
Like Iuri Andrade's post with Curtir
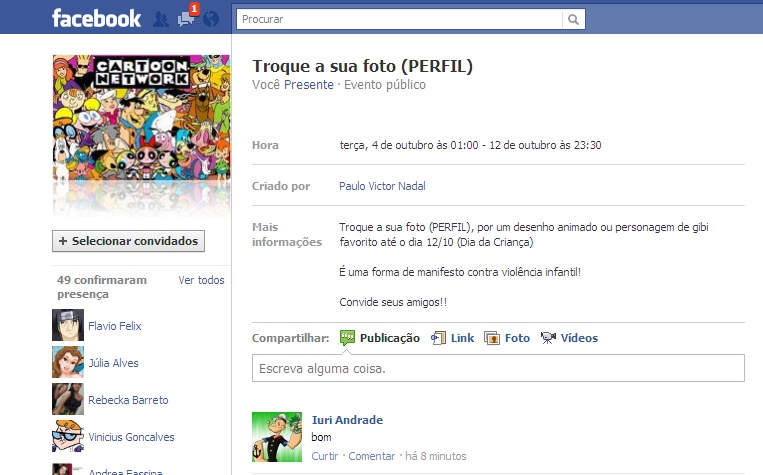click(x=325, y=456)
